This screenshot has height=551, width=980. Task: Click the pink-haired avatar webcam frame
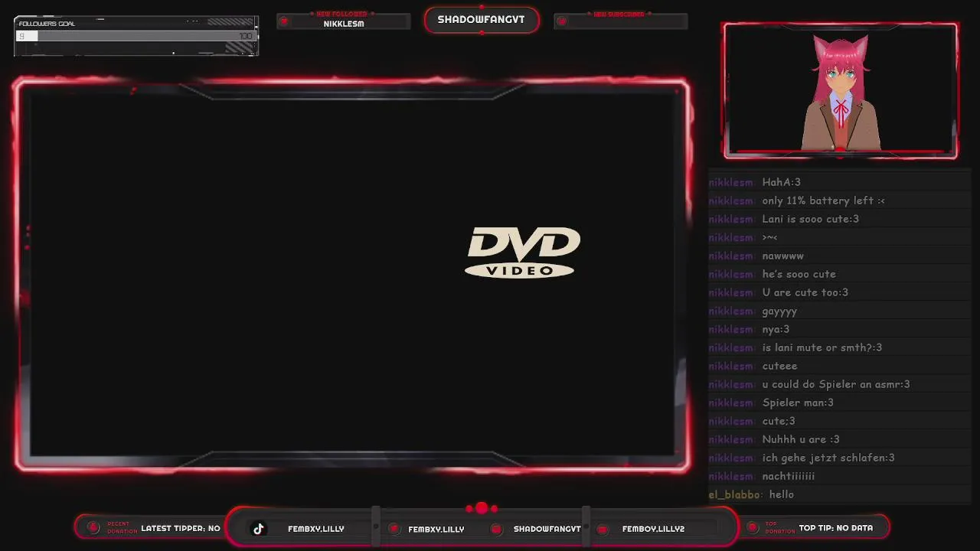[841, 90]
